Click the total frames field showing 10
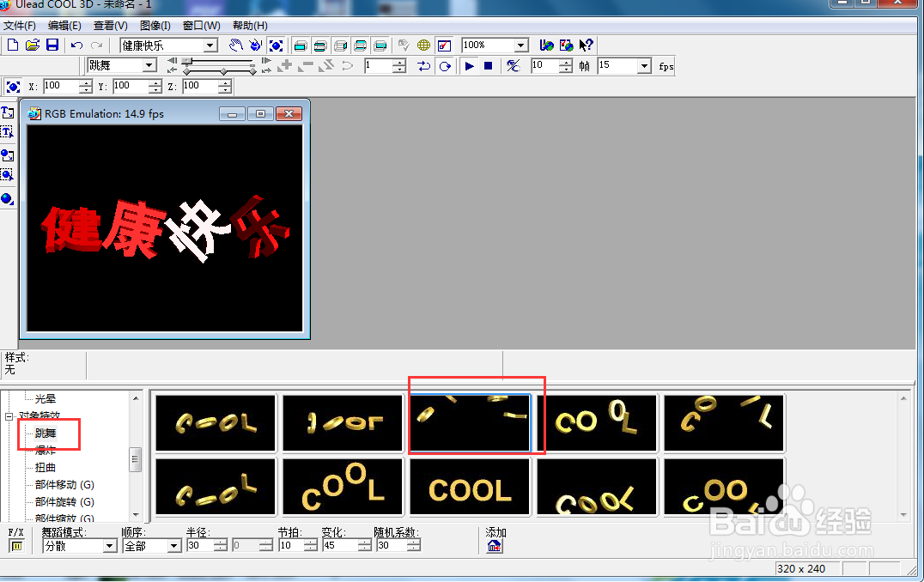Viewport: 924px width, 582px height. coord(544,65)
